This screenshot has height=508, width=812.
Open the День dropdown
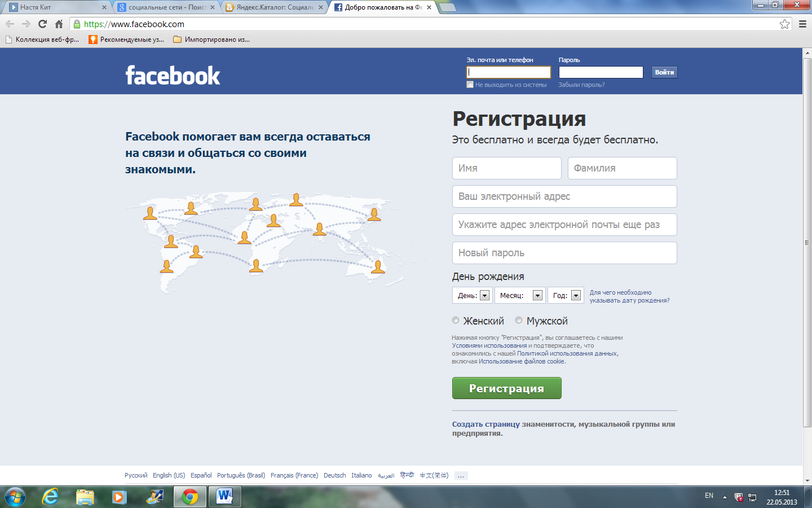[472, 295]
